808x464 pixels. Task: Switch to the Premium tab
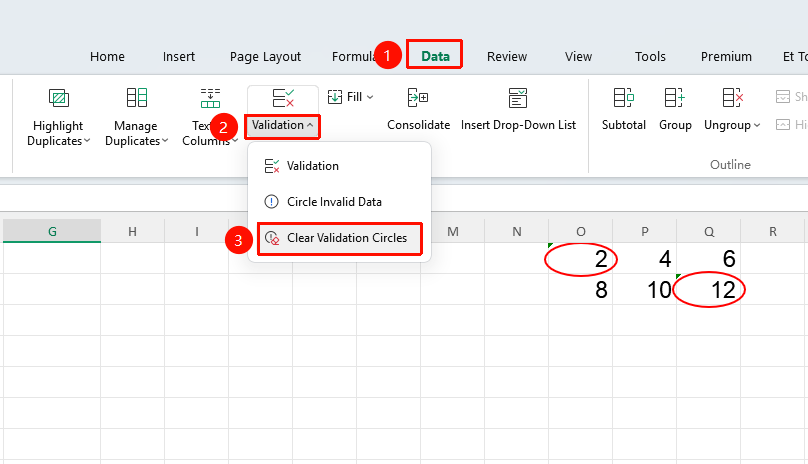(726, 57)
